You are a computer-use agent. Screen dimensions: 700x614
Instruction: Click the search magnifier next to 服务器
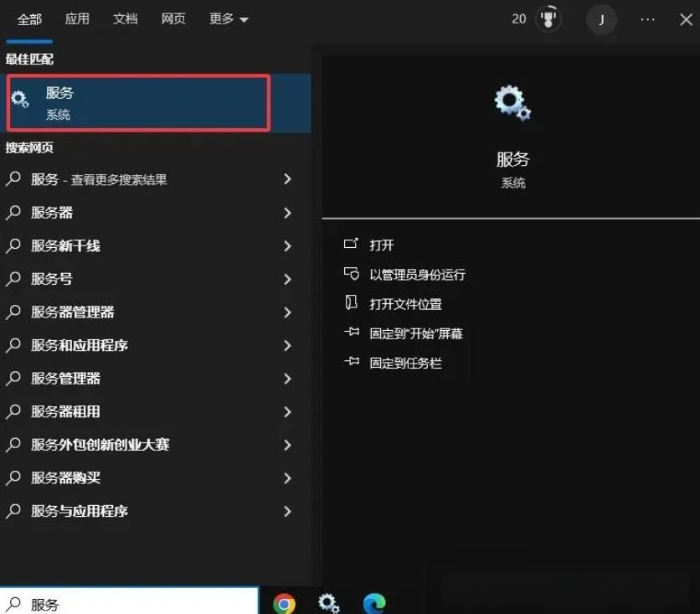(12, 212)
